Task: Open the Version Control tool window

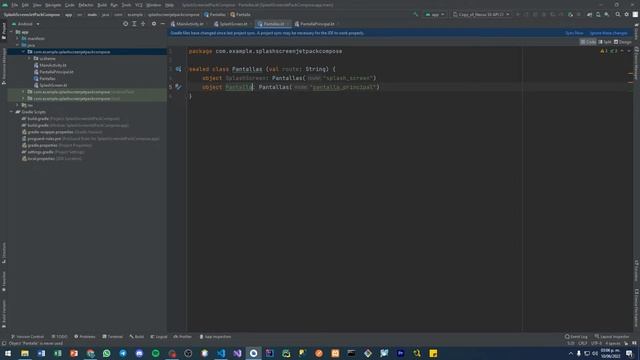Action: (x=27, y=337)
